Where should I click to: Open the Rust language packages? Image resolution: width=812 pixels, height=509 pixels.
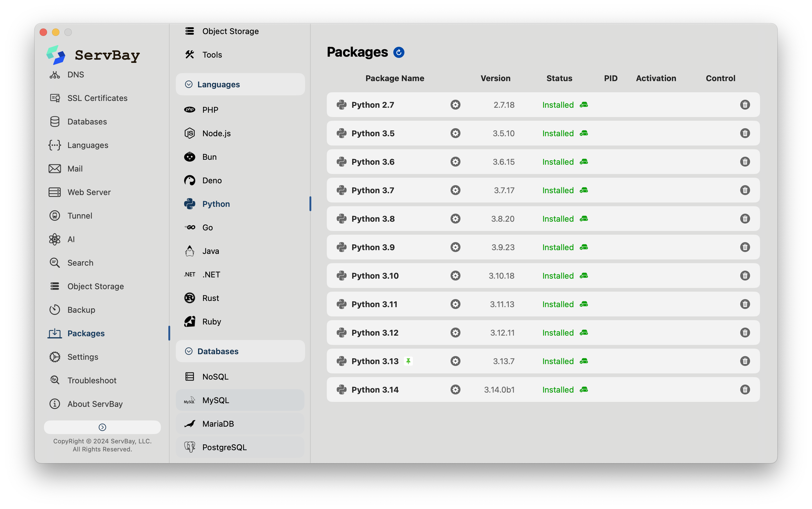[x=210, y=298]
